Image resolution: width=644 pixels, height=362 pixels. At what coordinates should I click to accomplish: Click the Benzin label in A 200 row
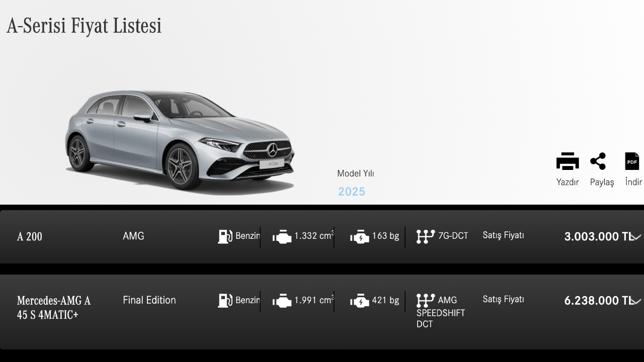(x=248, y=236)
